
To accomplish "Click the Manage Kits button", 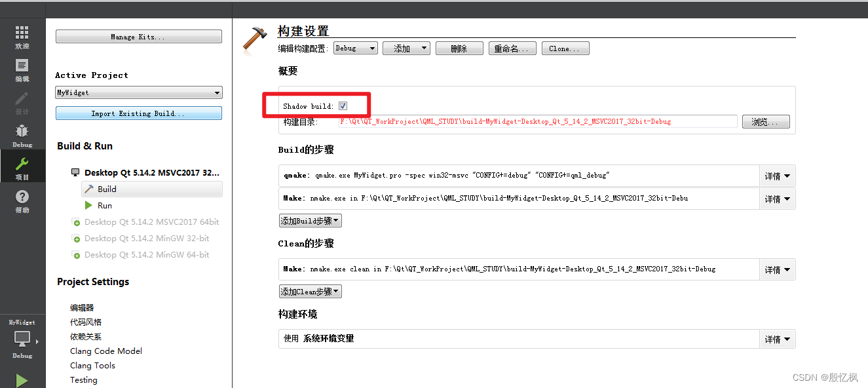I will pos(138,36).
